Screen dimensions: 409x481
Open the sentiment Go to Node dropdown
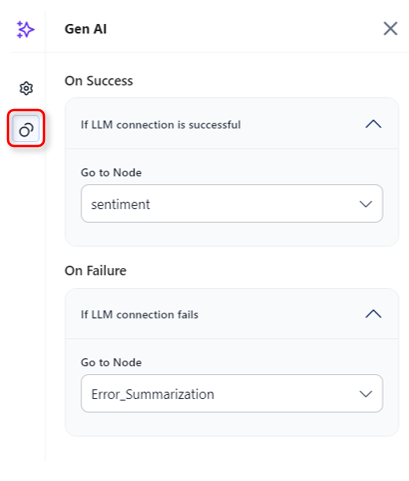(232, 204)
